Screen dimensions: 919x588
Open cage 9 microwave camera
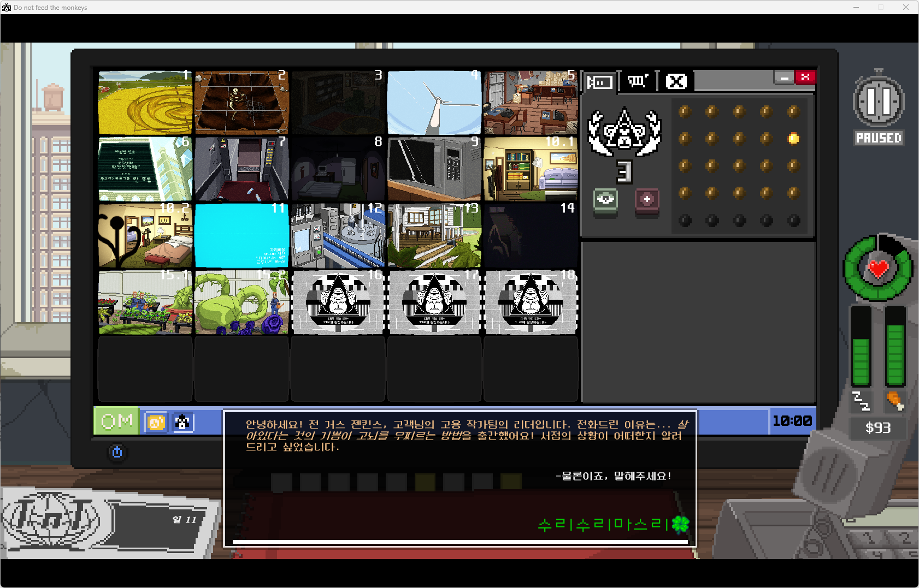click(x=434, y=169)
